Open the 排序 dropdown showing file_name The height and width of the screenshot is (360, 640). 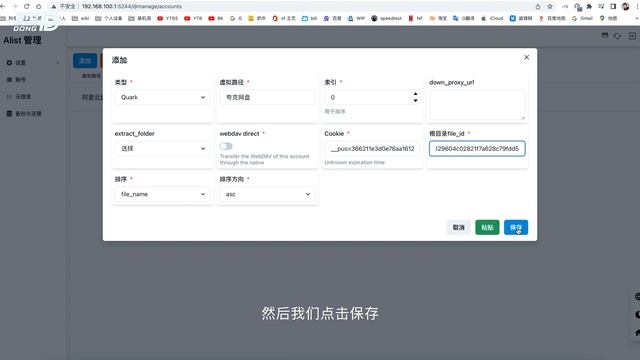pos(162,194)
